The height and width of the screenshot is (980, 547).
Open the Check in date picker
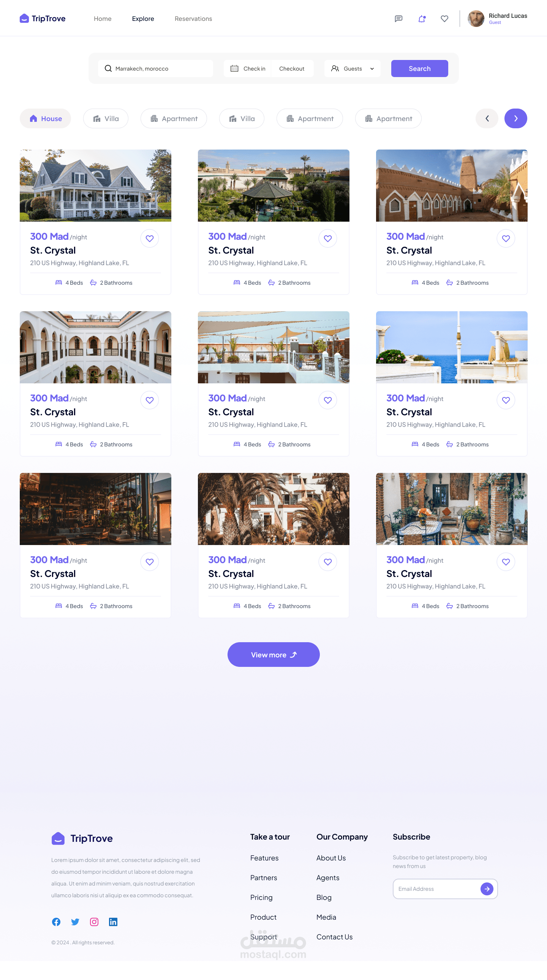click(248, 68)
